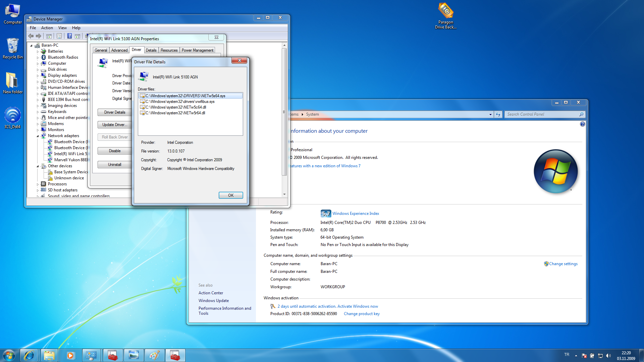
Task: Click OK in Driver File Details dialog
Action: click(x=231, y=195)
